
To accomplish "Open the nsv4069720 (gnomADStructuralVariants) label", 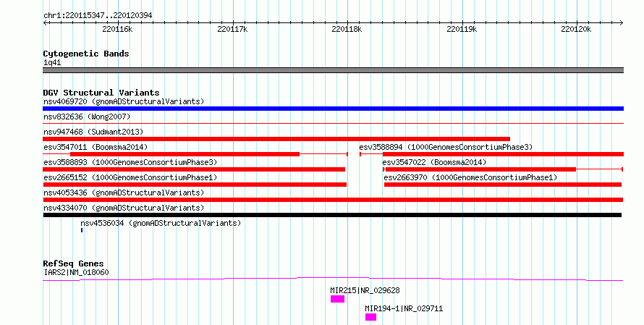I will coord(124,101).
